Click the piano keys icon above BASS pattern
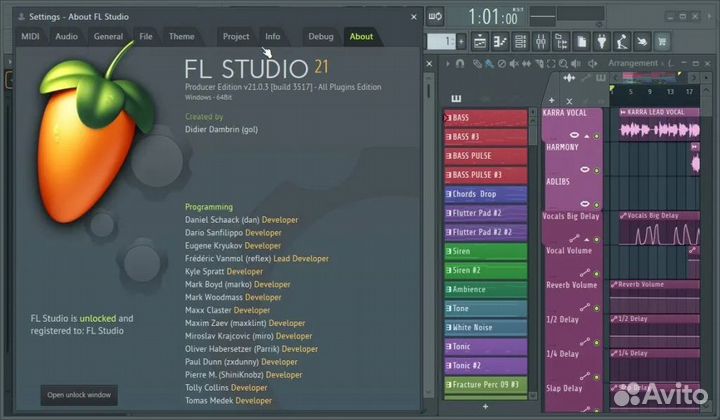Screen dimensions: 720x420 [x=456, y=98]
